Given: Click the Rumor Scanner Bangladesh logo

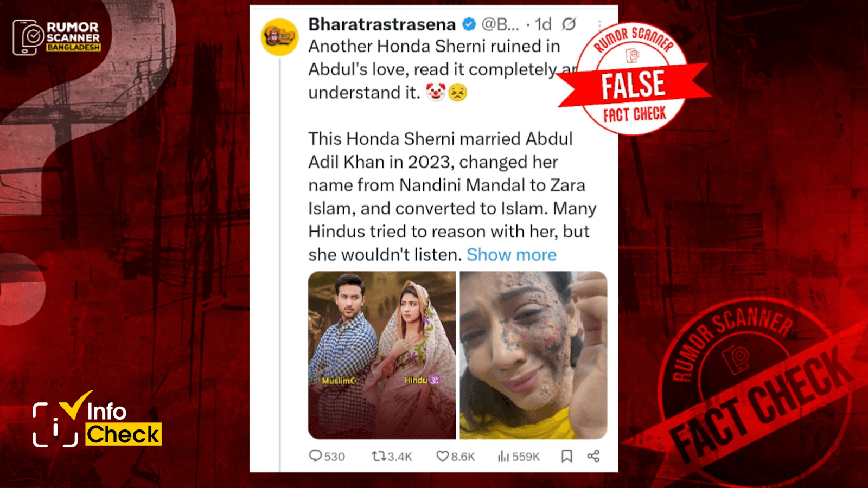Looking at the screenshot, I should click(56, 37).
